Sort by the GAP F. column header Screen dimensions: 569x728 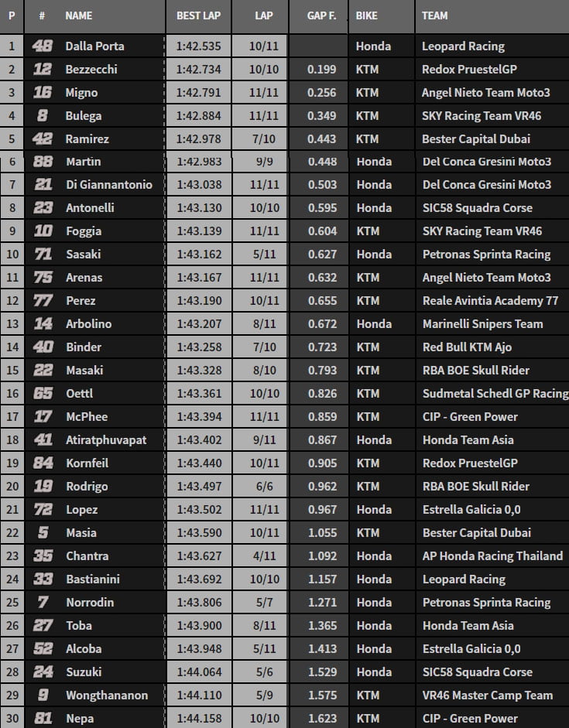point(314,15)
